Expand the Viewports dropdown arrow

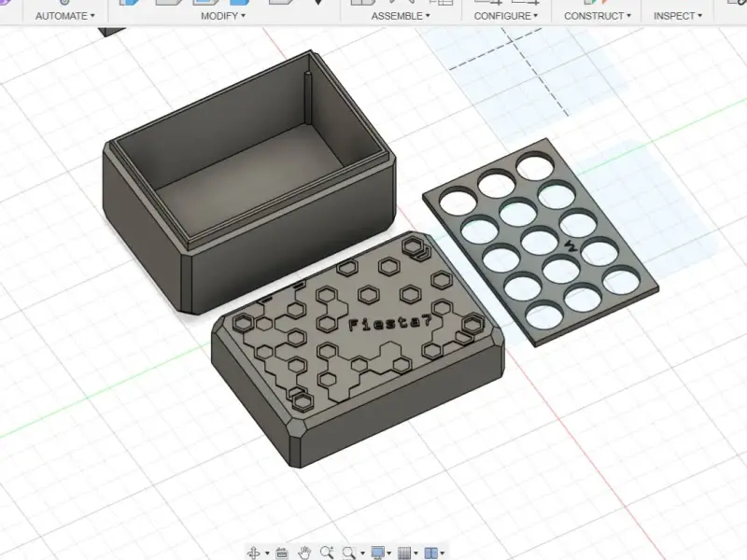click(x=443, y=553)
